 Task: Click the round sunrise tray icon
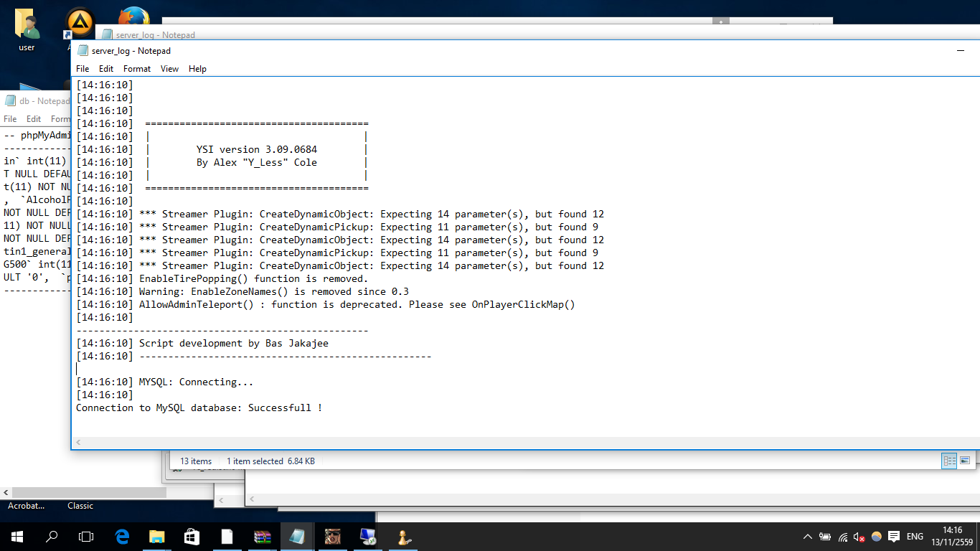(x=876, y=536)
